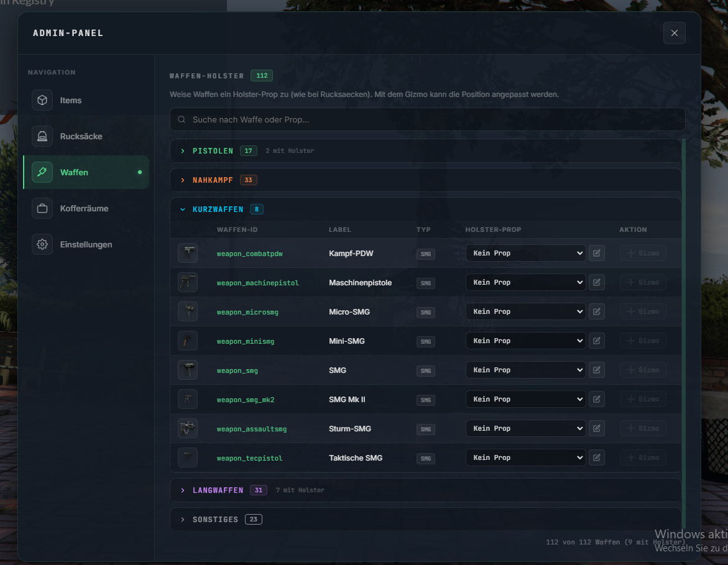Click Gizmo button for Micro-SMG
The image size is (728, 565).
point(643,311)
